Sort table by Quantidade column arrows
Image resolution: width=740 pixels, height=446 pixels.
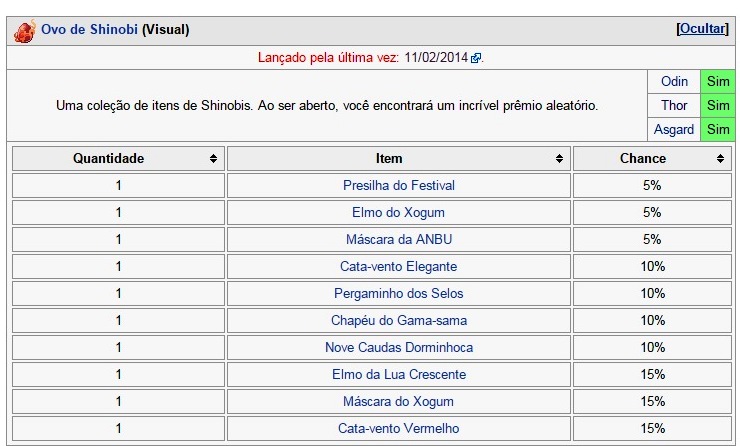[x=213, y=159]
